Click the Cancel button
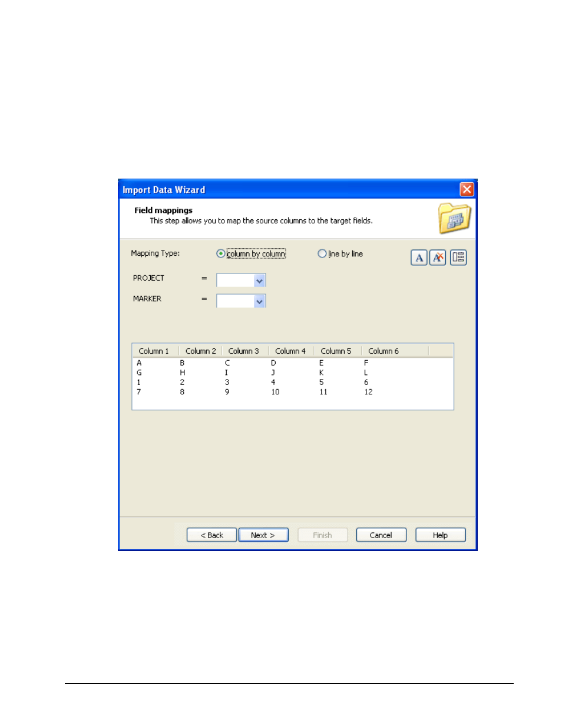Image resolution: width=562 pixels, height=728 pixels. tap(381, 535)
